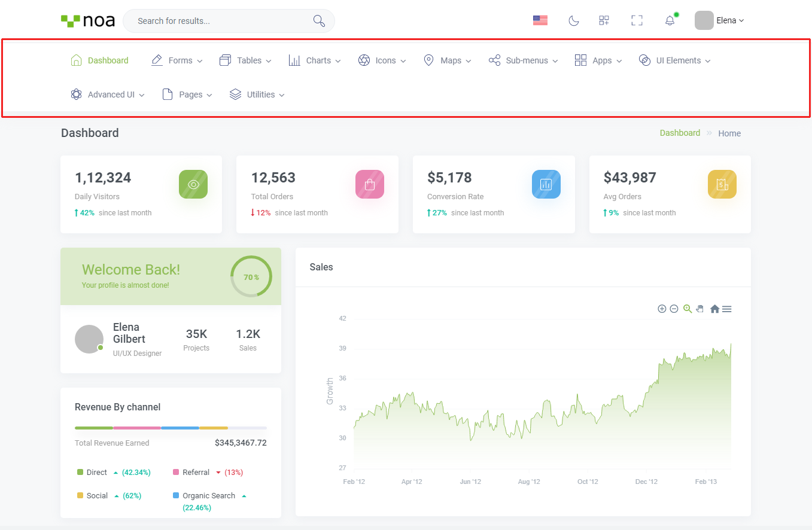Click the search magnifier icon
This screenshot has height=530, width=812.
click(319, 21)
